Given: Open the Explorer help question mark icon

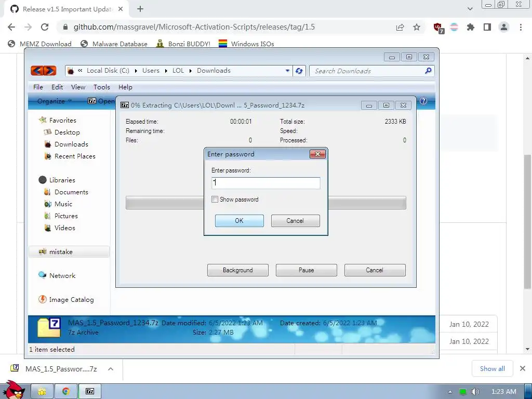Looking at the screenshot, I should click(x=423, y=101).
